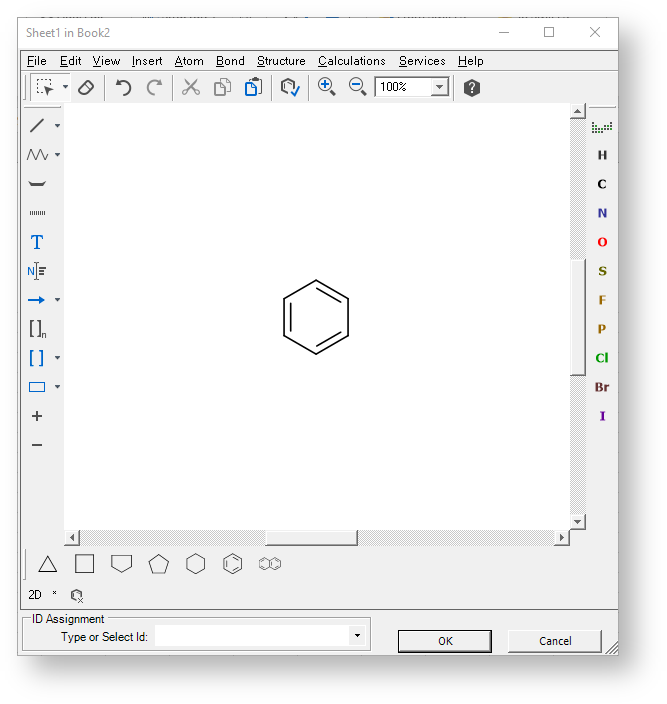The width and height of the screenshot is (667, 704).
Task: Select the cyclopropane triangle template
Action: [47, 564]
